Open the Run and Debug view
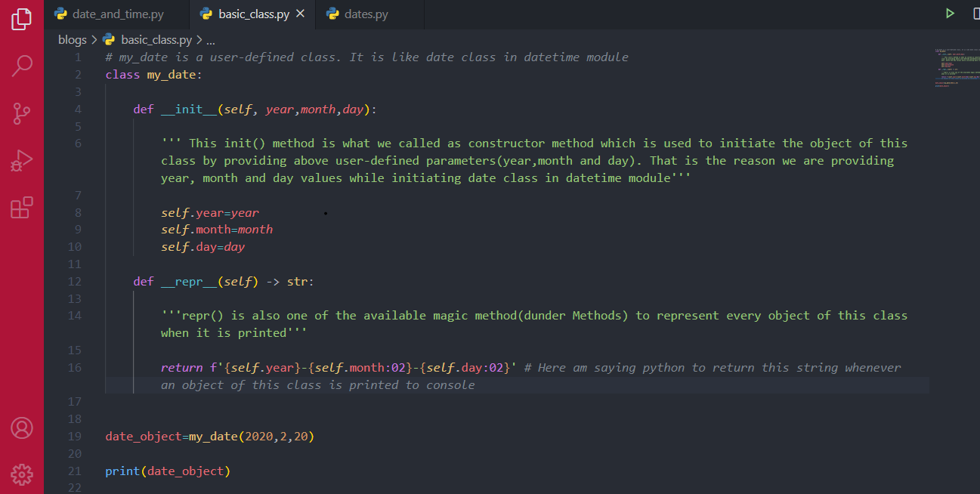The width and height of the screenshot is (980, 494). pos(22,160)
